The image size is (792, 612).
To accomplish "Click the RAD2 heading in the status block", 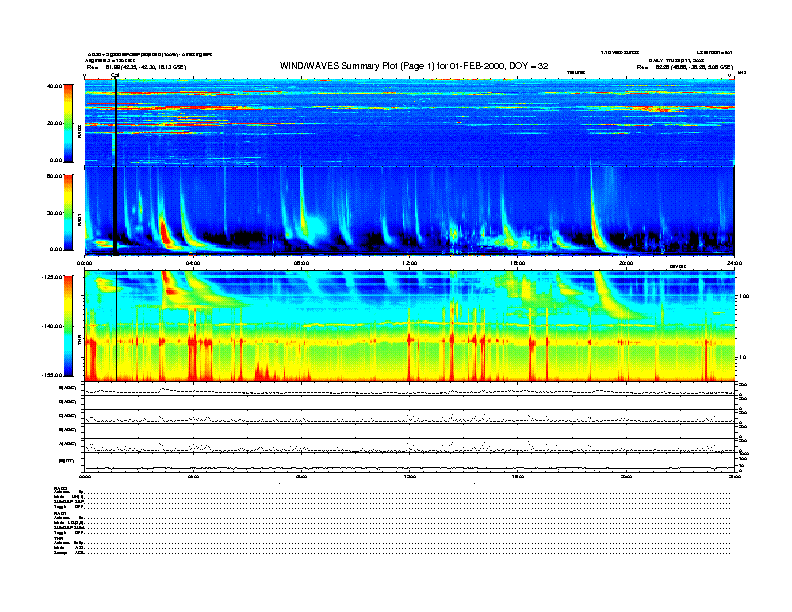I will tap(61, 488).
